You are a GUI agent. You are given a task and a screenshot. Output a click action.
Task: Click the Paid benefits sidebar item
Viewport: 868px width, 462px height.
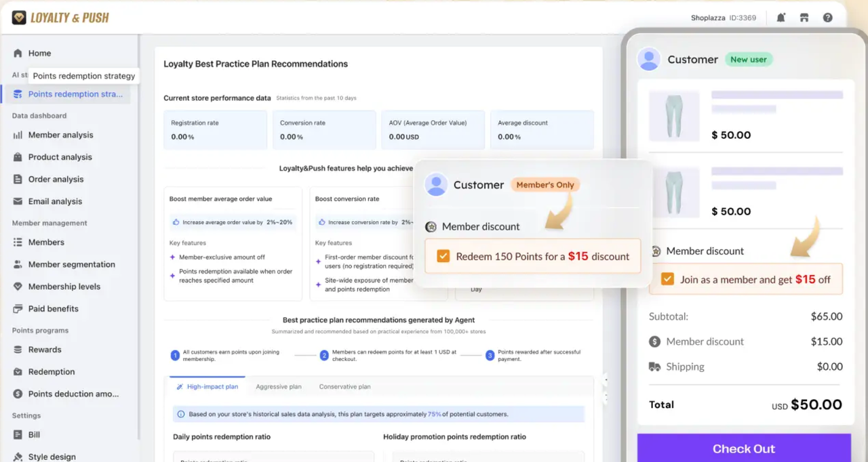point(53,309)
